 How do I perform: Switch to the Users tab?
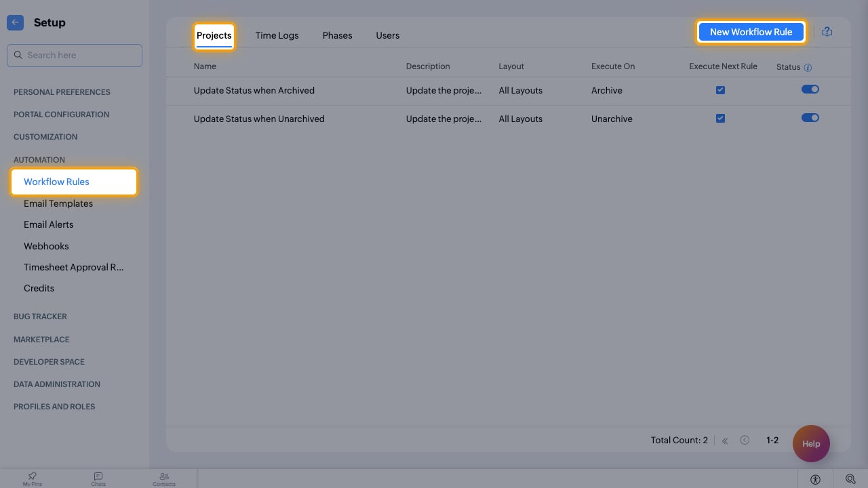click(x=388, y=36)
